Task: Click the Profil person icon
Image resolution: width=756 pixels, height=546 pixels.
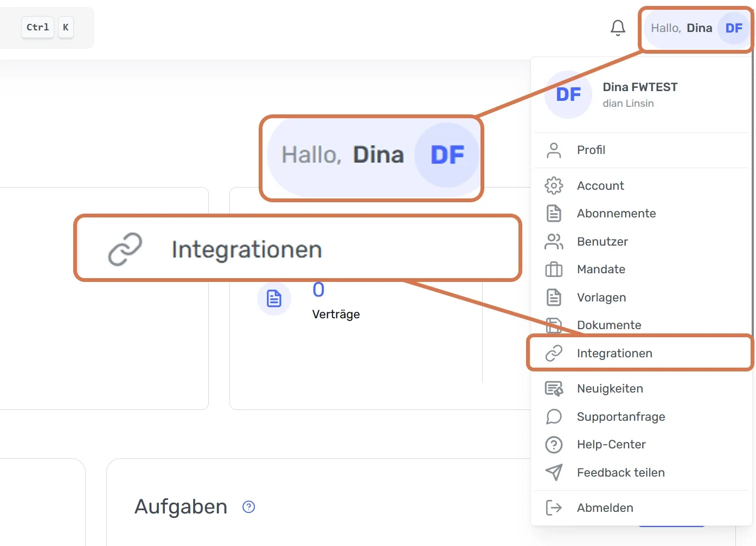Action: (554, 150)
